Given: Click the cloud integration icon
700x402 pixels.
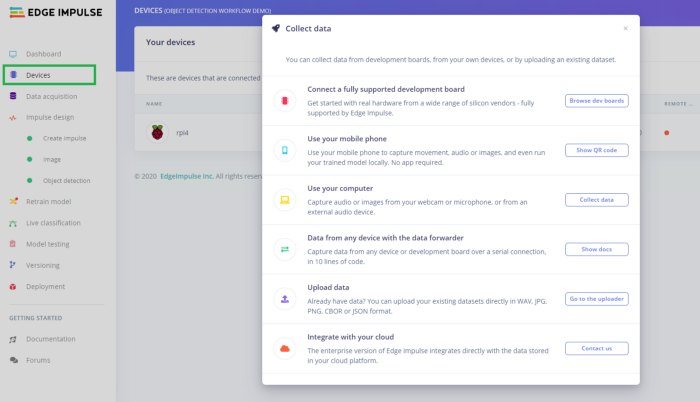Looking at the screenshot, I should coord(285,348).
